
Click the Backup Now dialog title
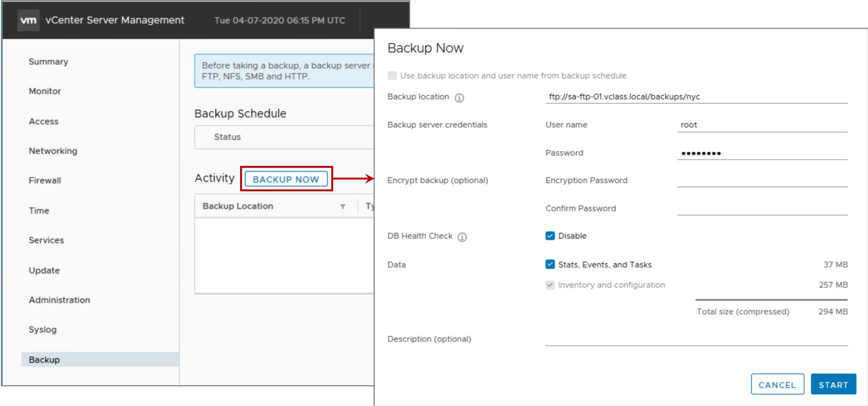[425, 48]
